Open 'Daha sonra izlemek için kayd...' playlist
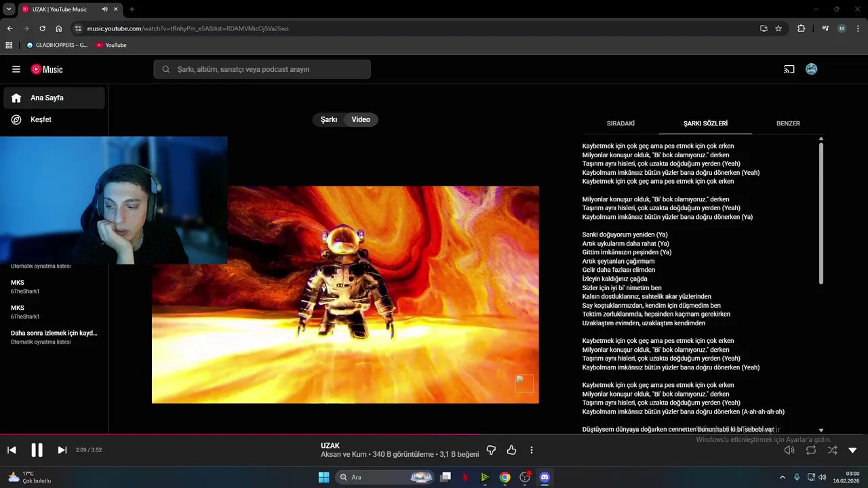Screen dimensions: 868x488 click(54, 337)
